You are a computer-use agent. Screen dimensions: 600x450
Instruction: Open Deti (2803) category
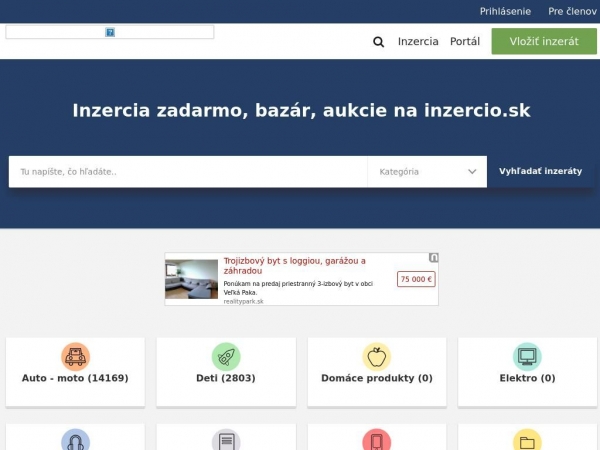click(226, 378)
